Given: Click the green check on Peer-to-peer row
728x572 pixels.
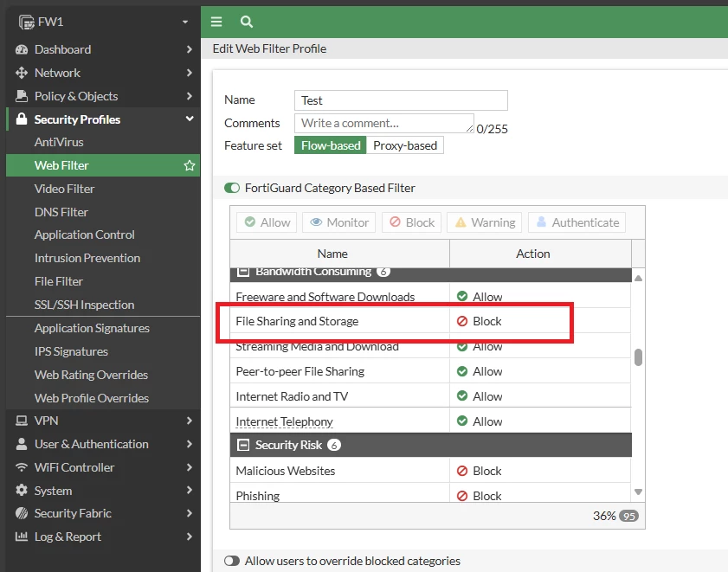Looking at the screenshot, I should pyautogui.click(x=462, y=371).
